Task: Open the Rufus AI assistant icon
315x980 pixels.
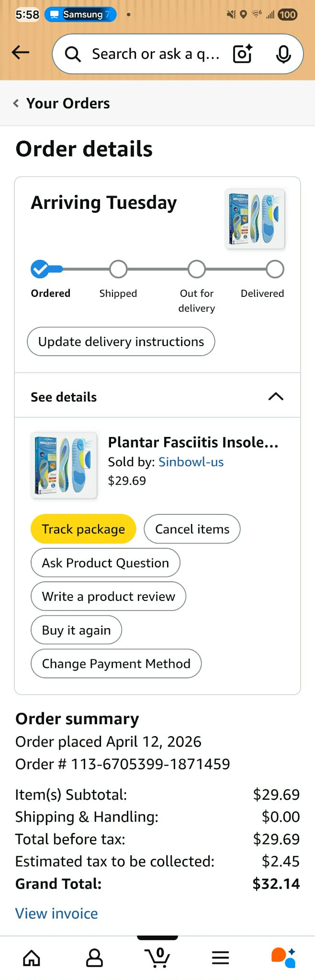Action: coord(283,958)
